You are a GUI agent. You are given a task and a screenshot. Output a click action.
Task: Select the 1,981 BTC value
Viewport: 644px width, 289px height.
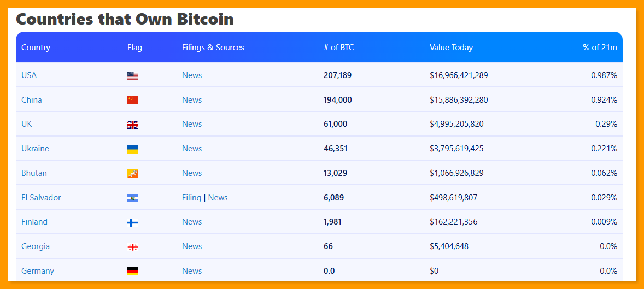333,222
